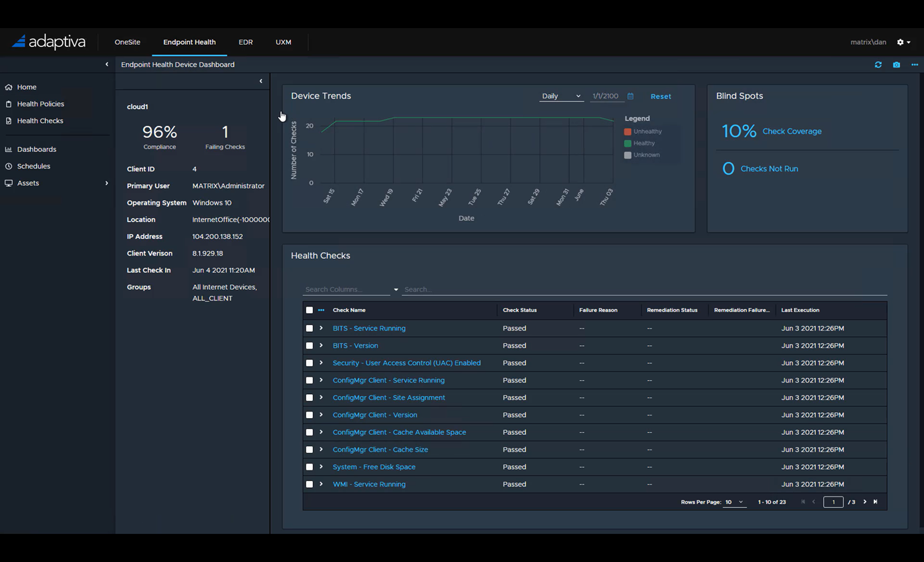
Task: Check the select-all checkbox in the Health Checks header
Action: pyautogui.click(x=309, y=310)
